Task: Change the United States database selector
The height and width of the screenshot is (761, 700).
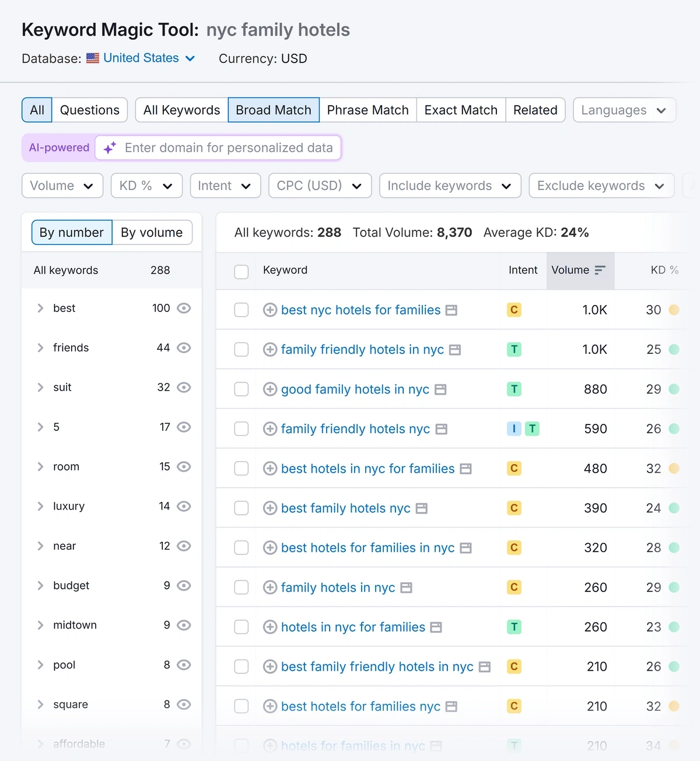Action: [141, 58]
